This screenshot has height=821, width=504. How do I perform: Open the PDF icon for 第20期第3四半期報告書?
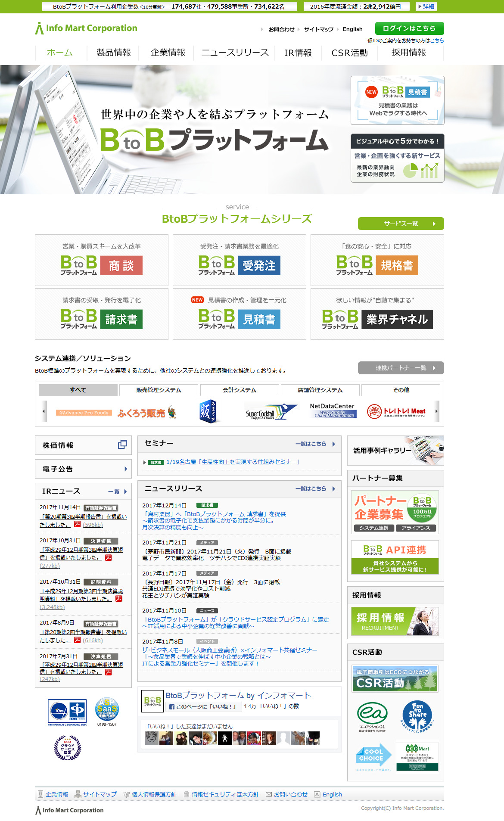[x=77, y=524]
